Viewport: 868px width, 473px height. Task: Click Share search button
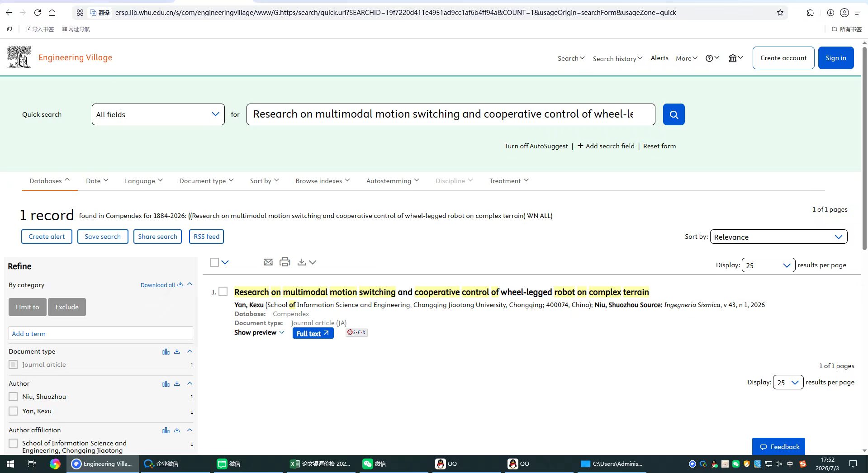coord(157,236)
